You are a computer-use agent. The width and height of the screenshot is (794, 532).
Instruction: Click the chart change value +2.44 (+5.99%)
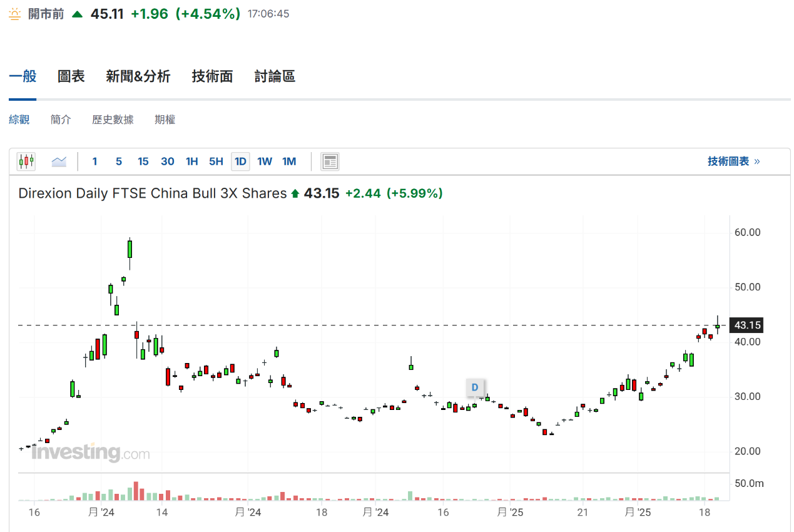(394, 193)
